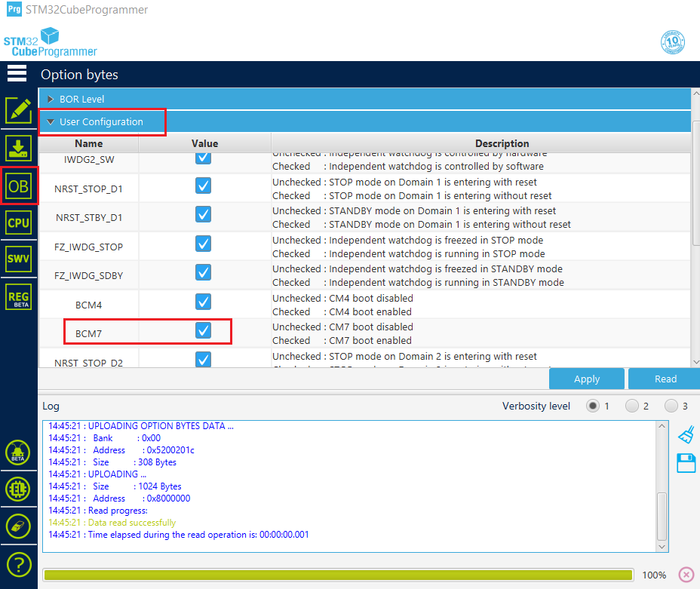The image size is (700, 589).
Task: Click the NRST_STBY_D1 name cell
Action: pyautogui.click(x=88, y=218)
